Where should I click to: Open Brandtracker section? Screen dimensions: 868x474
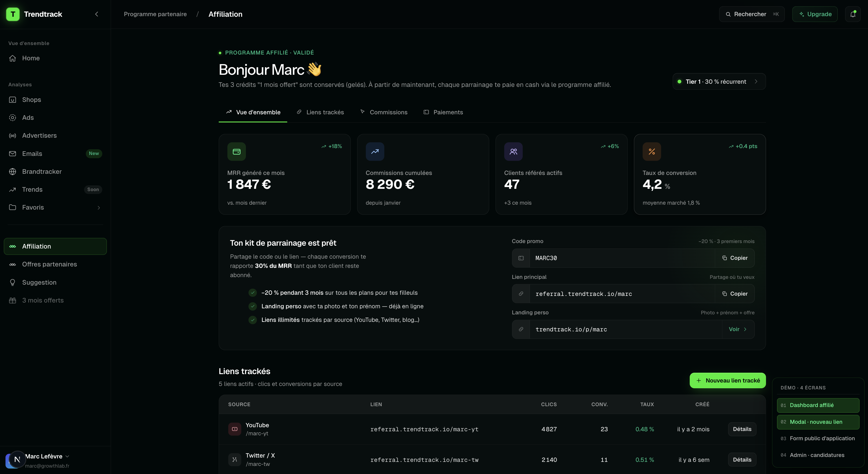point(55,172)
